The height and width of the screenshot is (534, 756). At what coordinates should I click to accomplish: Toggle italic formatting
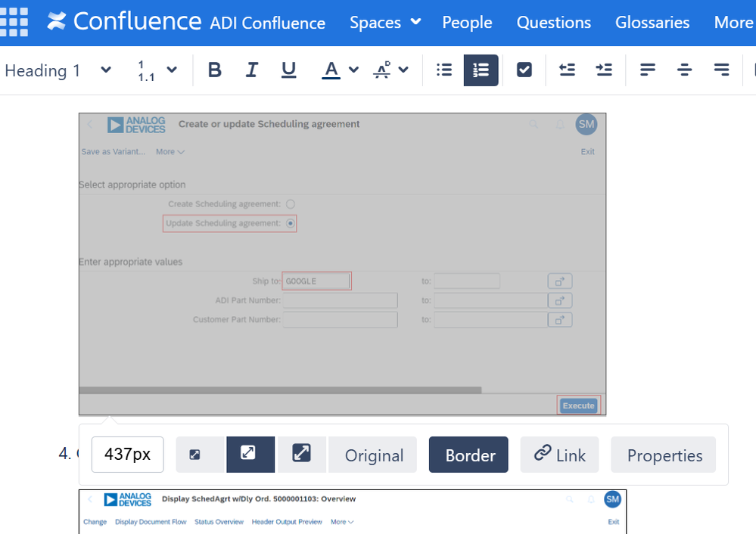coord(251,70)
